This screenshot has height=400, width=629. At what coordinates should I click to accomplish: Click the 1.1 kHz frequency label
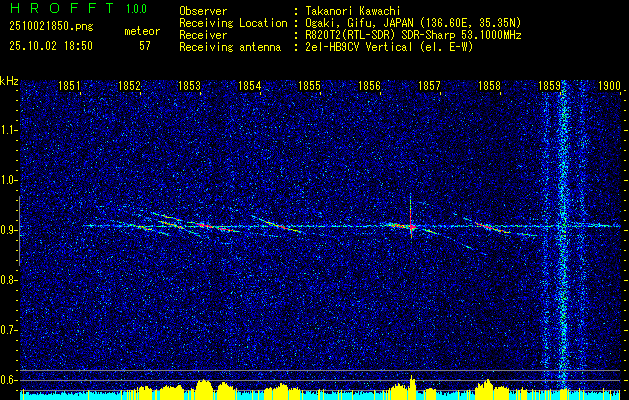8,130
